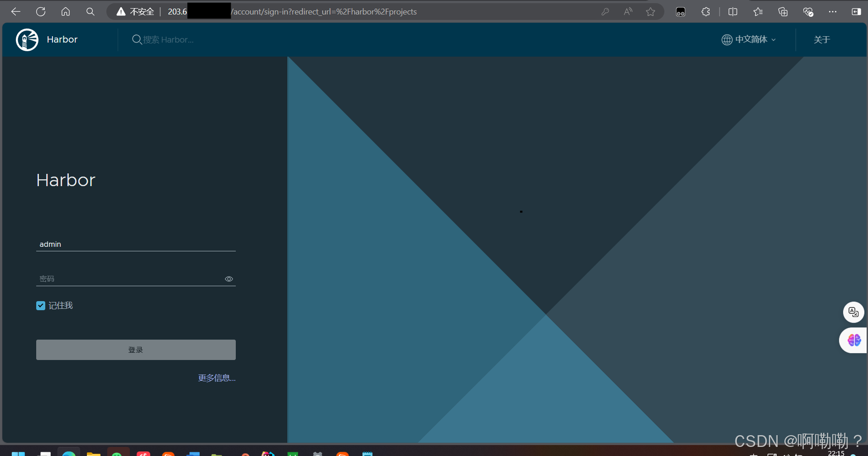Image resolution: width=868 pixels, height=456 pixels.
Task: Click the Harbor header title text
Action: tap(62, 40)
